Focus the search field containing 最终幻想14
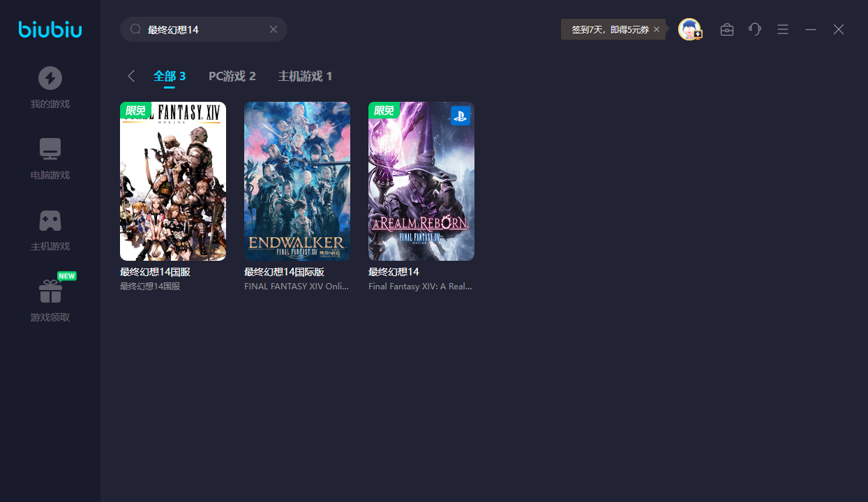 tap(204, 29)
